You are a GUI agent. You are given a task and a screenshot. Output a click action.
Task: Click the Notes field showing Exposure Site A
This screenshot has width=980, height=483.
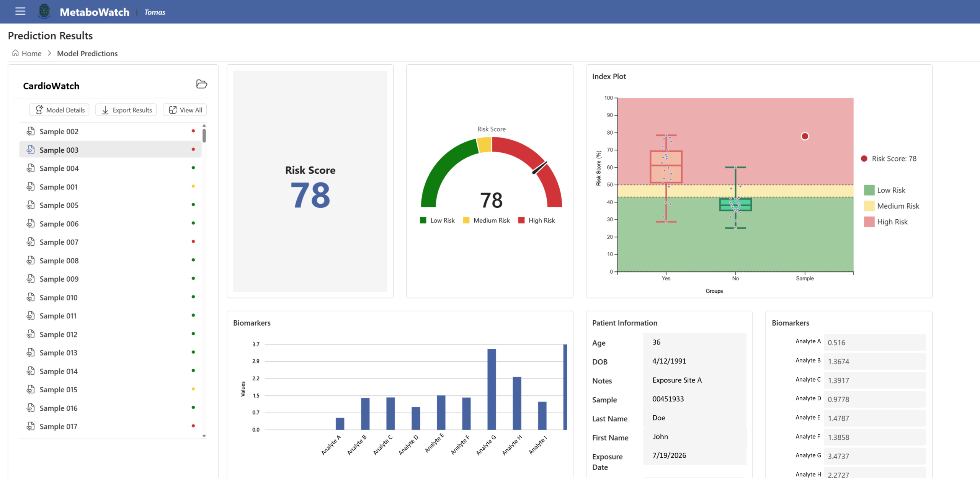[694, 380]
